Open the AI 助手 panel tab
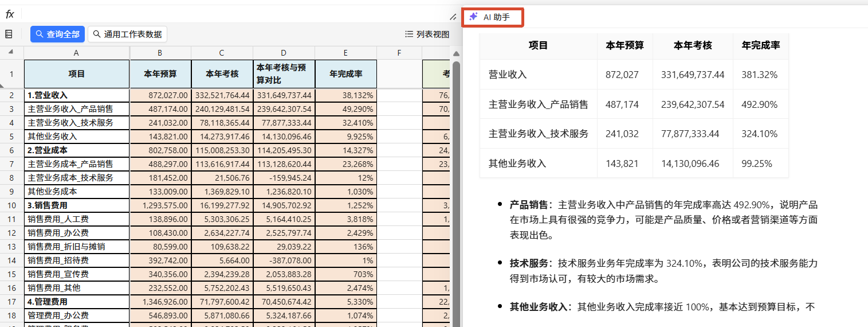 [493, 17]
